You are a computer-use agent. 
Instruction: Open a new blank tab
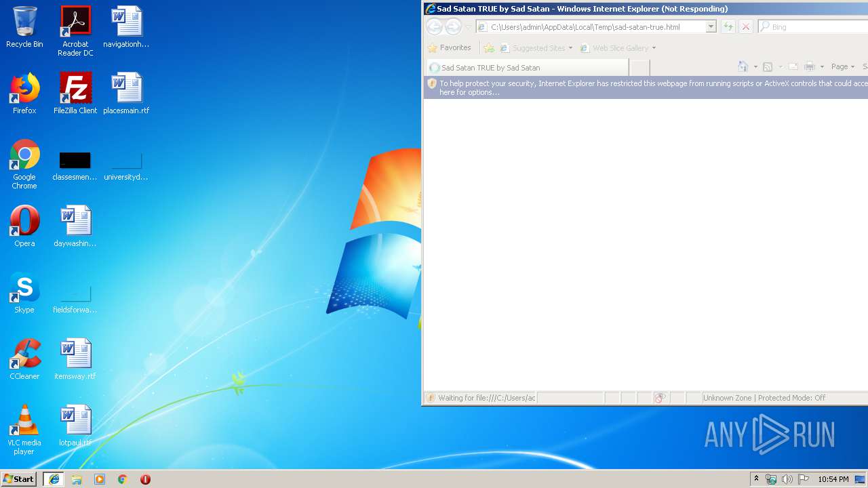click(639, 67)
